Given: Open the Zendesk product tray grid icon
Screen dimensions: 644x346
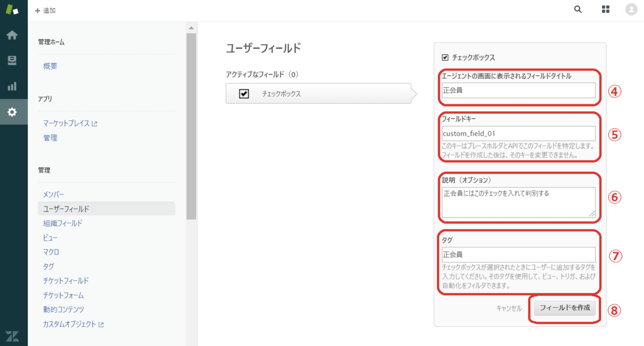Looking at the screenshot, I should pos(605,10).
